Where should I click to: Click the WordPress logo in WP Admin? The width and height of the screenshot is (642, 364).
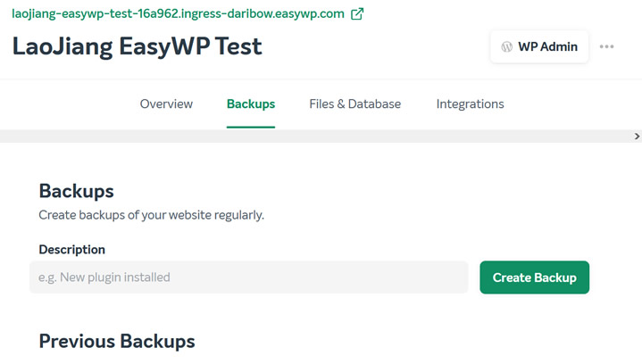[507, 46]
